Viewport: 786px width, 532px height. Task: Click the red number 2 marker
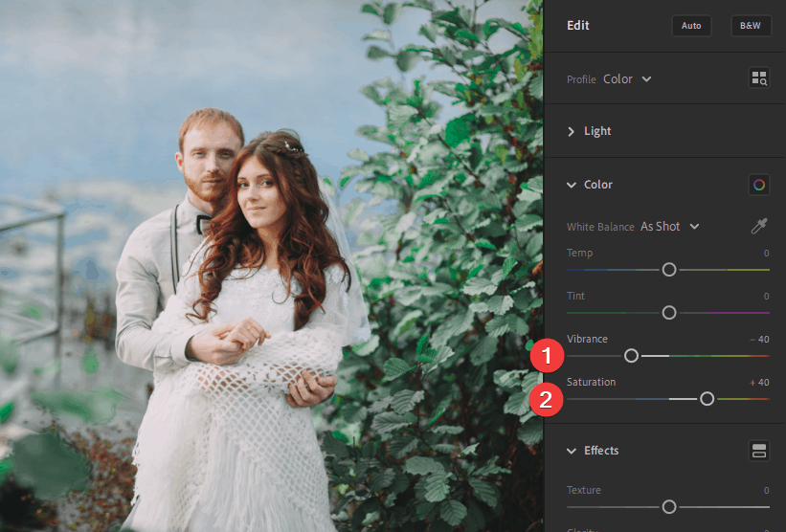pyautogui.click(x=546, y=399)
